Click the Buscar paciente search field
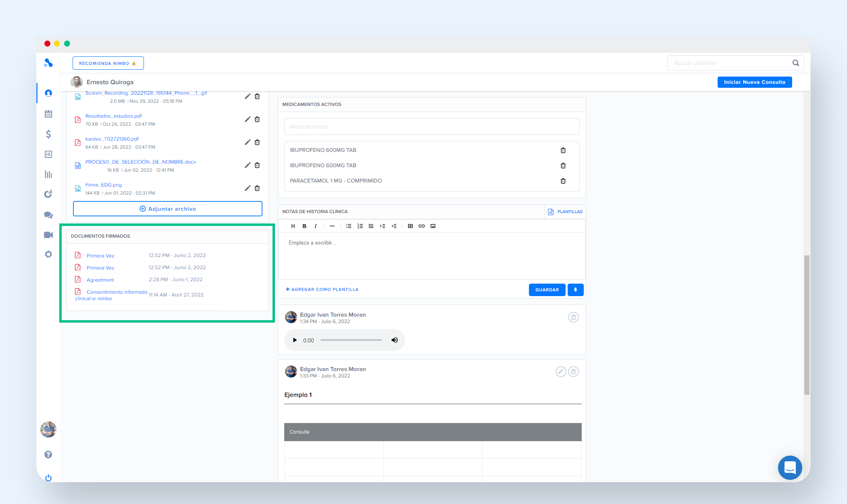 [x=730, y=63]
